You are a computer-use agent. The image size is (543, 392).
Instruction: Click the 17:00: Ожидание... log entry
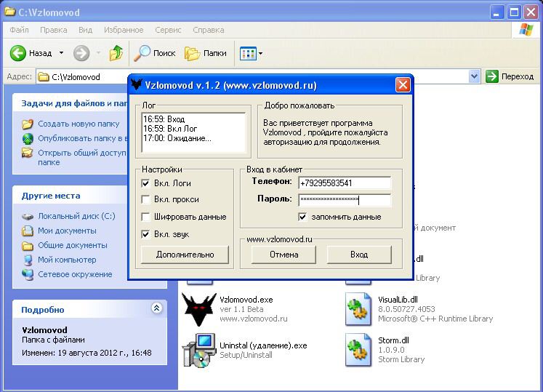pyautogui.click(x=177, y=138)
